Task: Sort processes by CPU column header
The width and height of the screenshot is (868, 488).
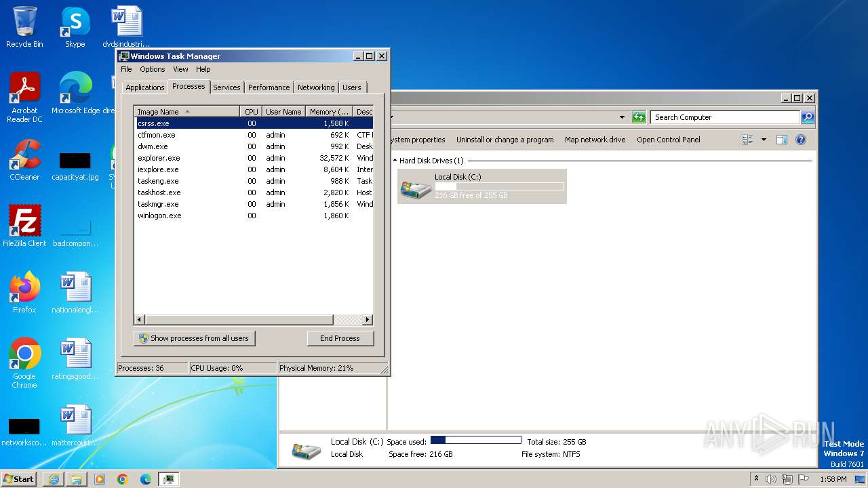Action: pyautogui.click(x=251, y=112)
